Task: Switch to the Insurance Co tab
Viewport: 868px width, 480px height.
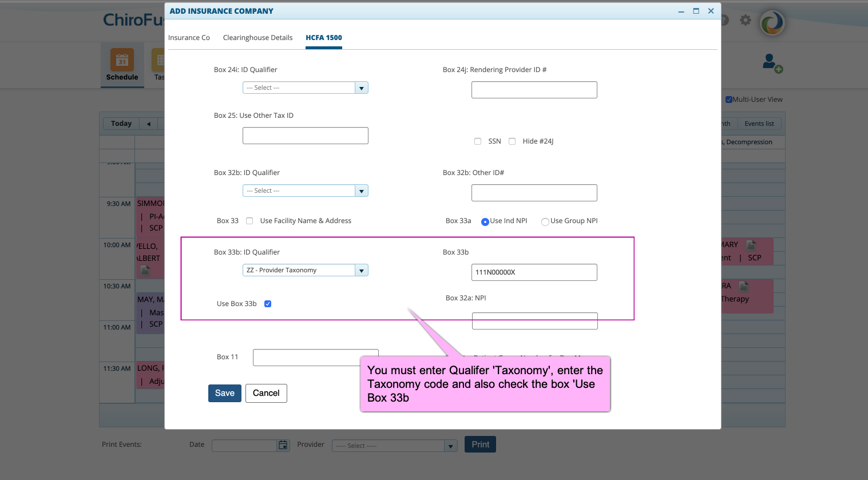Action: [x=189, y=37]
